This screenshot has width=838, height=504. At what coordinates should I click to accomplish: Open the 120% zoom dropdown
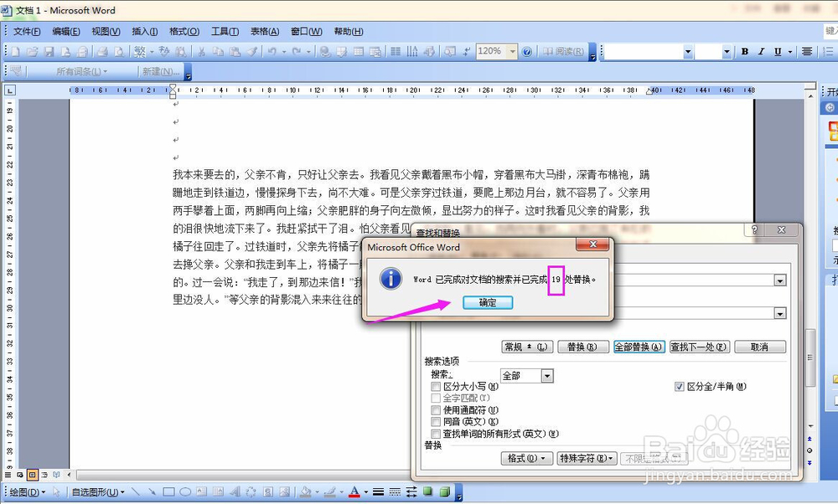(513, 52)
